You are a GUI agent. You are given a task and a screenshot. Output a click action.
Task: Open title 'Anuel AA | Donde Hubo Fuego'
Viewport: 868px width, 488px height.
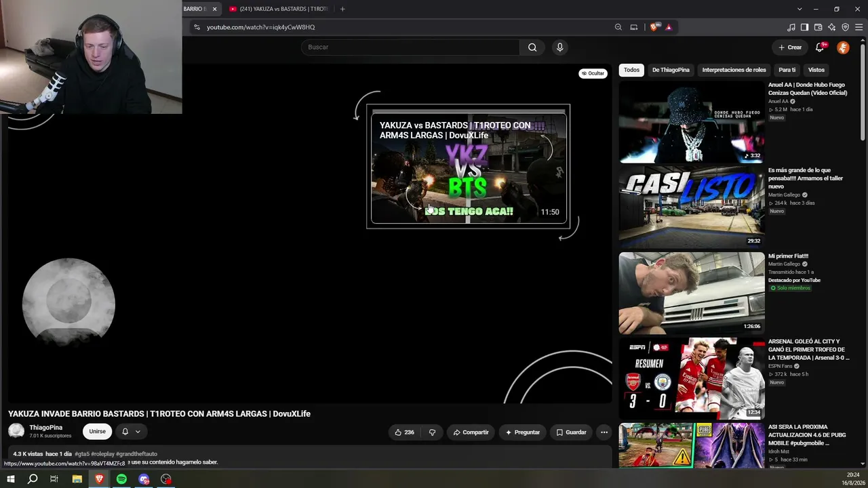click(808, 89)
